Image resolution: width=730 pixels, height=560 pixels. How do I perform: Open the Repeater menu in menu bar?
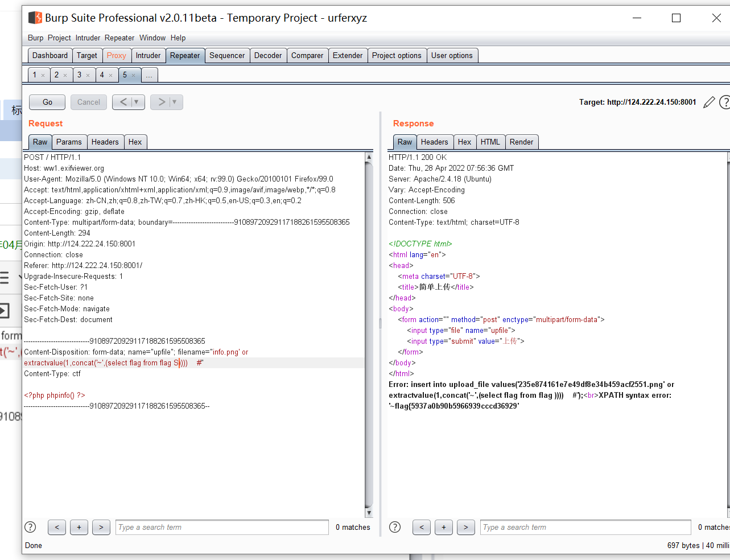point(119,38)
